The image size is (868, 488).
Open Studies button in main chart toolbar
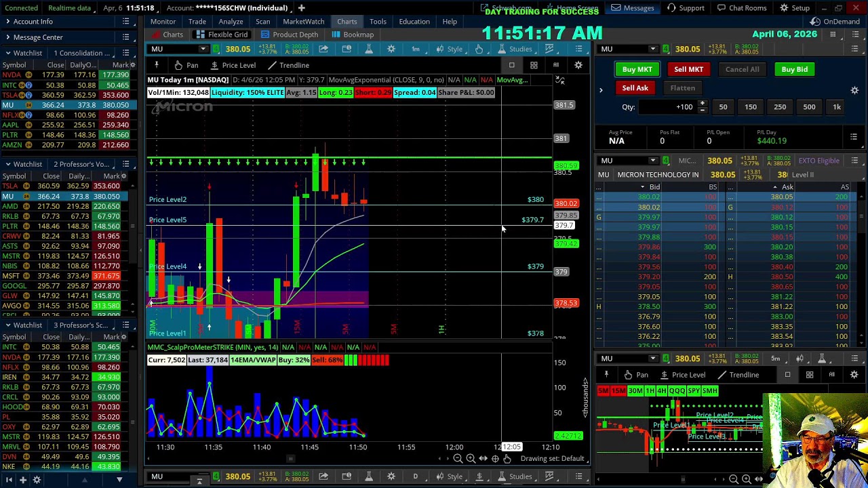[x=515, y=49]
